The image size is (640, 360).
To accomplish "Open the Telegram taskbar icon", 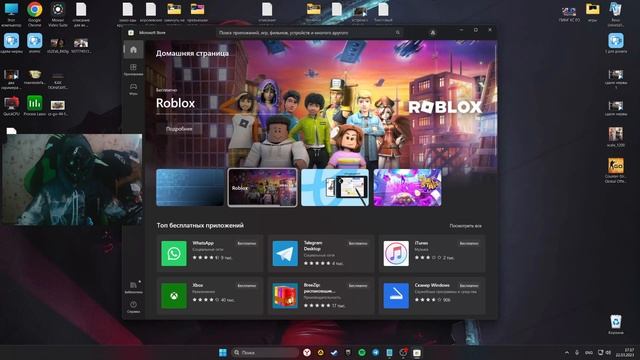I will point(376,352).
